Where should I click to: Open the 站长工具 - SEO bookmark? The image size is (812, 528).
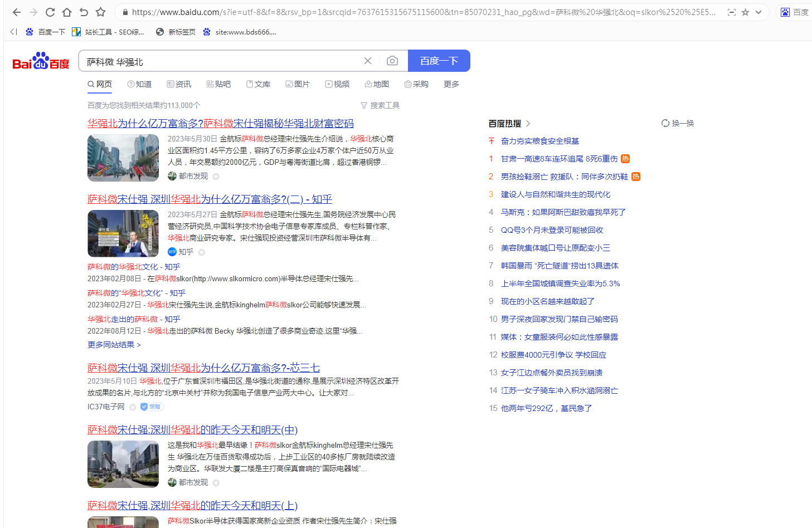[x=108, y=32]
